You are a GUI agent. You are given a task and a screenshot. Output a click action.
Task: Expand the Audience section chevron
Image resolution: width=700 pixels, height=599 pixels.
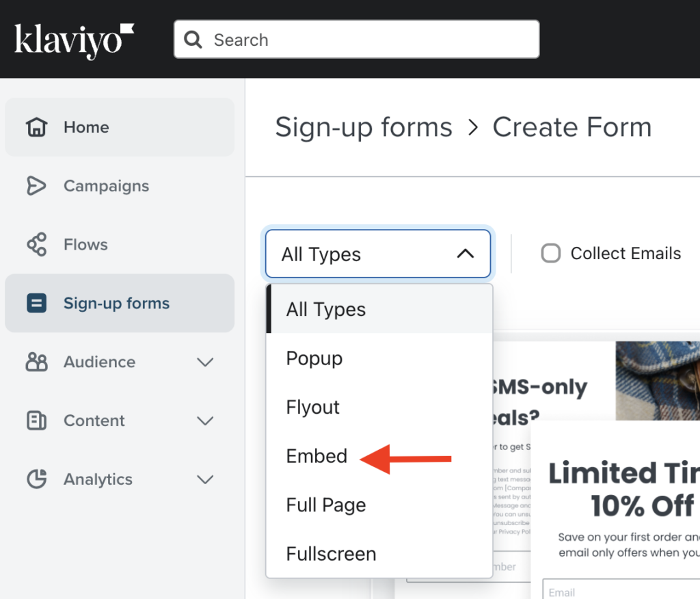point(205,362)
